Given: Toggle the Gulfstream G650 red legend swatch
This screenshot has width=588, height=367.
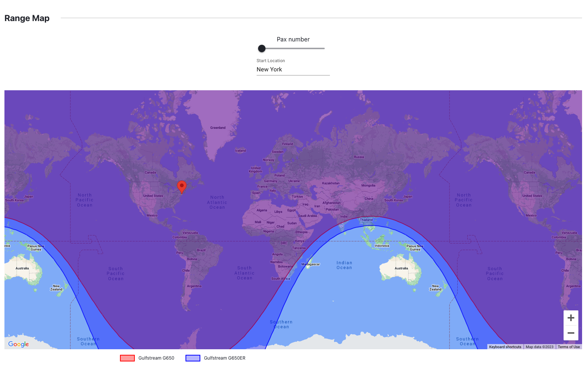Looking at the screenshot, I should point(127,358).
